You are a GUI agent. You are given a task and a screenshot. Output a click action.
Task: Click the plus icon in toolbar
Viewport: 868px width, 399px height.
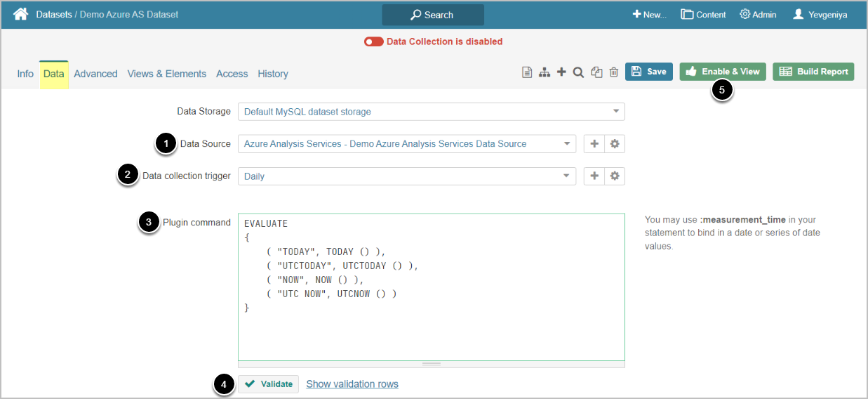tap(561, 72)
